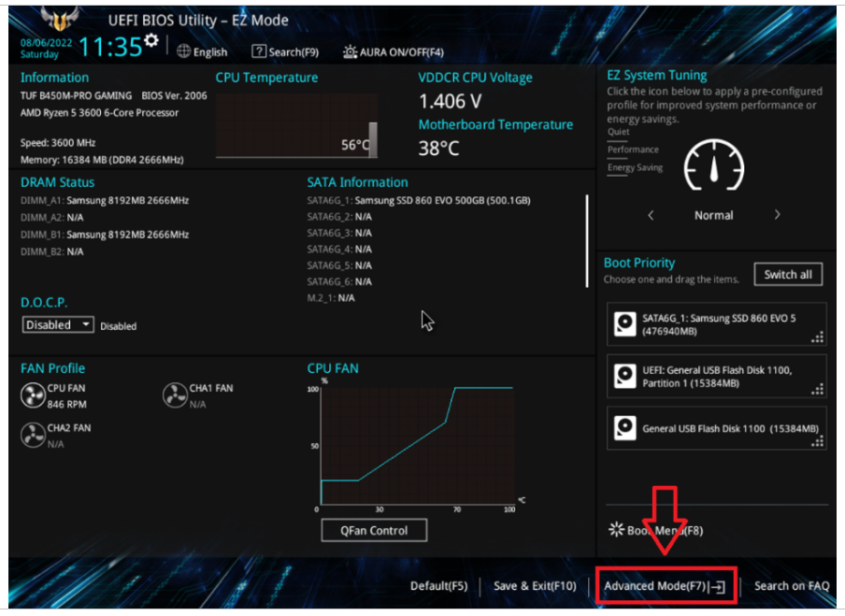Click the globe language icon
Image resolution: width=845 pixels, height=616 pixels.
pyautogui.click(x=184, y=51)
